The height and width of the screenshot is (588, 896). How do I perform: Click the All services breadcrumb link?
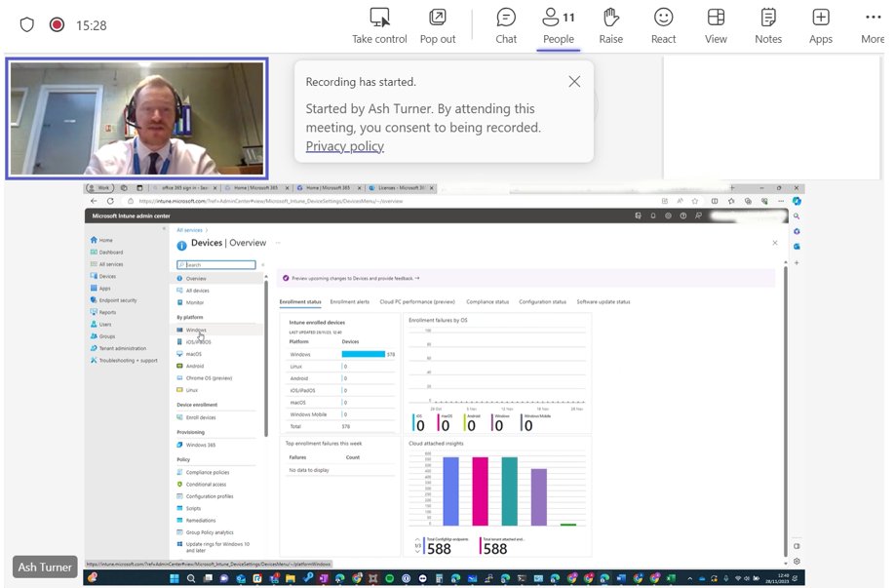point(189,230)
